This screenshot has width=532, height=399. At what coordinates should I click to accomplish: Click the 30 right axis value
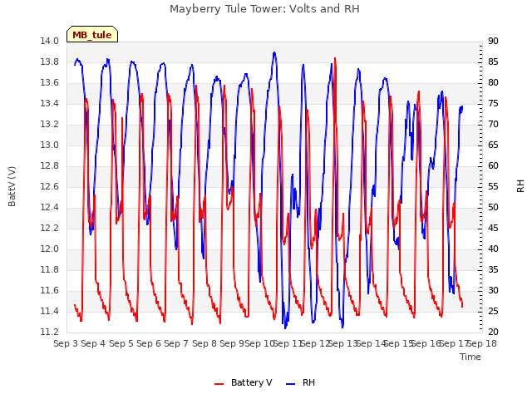(x=493, y=290)
